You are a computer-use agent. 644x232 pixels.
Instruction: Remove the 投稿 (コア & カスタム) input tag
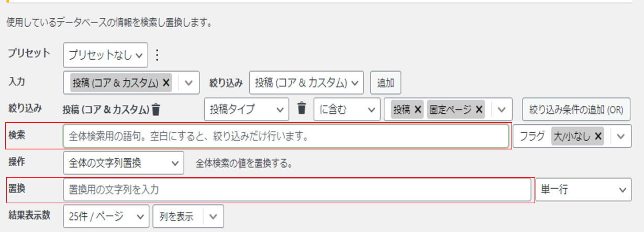point(166,82)
